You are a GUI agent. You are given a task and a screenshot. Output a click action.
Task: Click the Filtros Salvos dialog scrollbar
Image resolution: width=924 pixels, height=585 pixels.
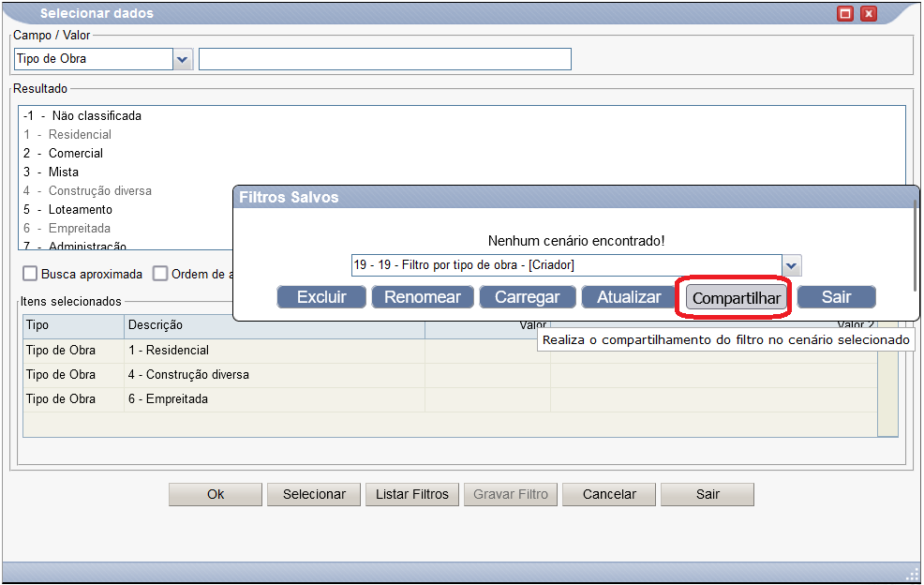(915, 246)
